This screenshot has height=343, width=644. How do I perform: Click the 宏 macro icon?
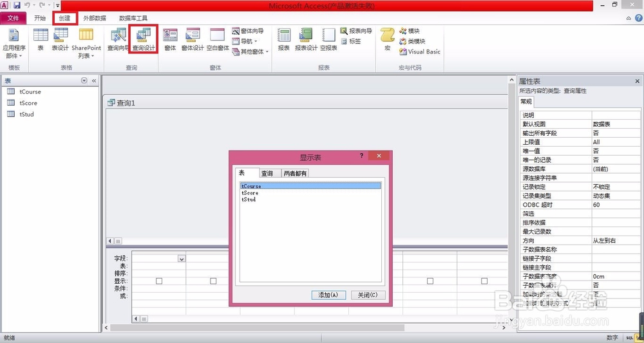coord(387,40)
